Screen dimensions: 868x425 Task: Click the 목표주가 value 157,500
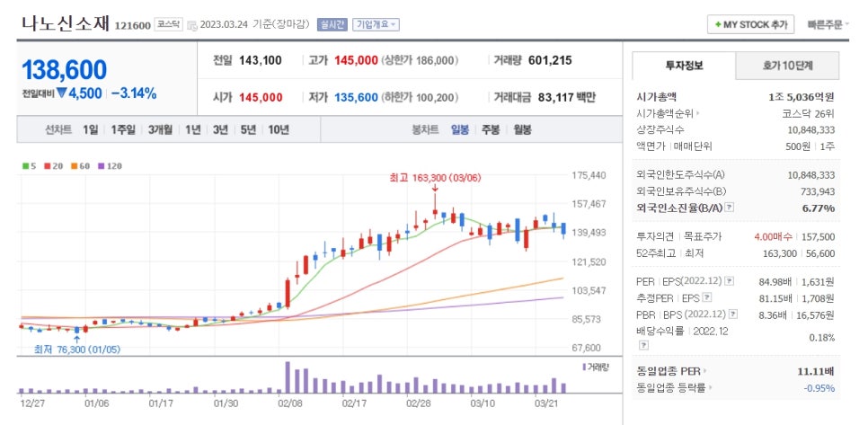point(818,236)
